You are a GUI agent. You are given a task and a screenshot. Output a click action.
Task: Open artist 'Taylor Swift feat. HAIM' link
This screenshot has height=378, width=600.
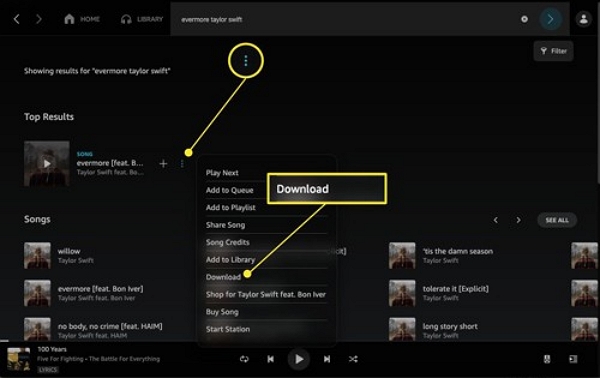click(92, 336)
